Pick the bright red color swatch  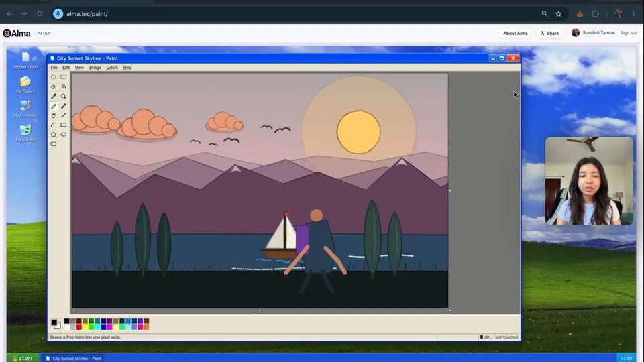pos(79,327)
